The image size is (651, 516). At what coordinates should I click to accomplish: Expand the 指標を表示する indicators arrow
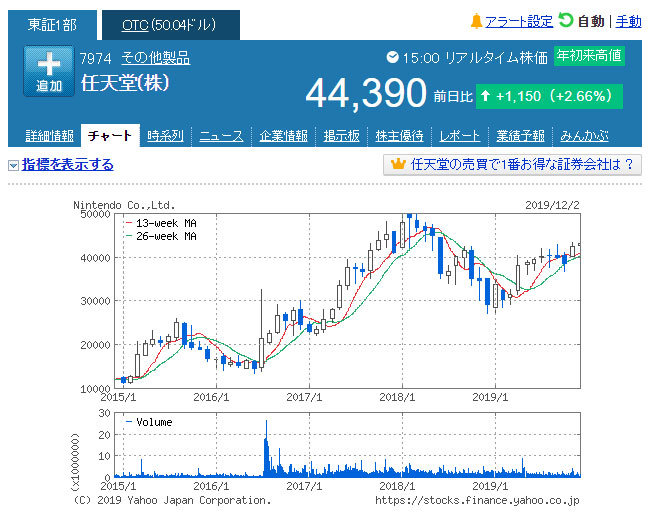tap(13, 165)
